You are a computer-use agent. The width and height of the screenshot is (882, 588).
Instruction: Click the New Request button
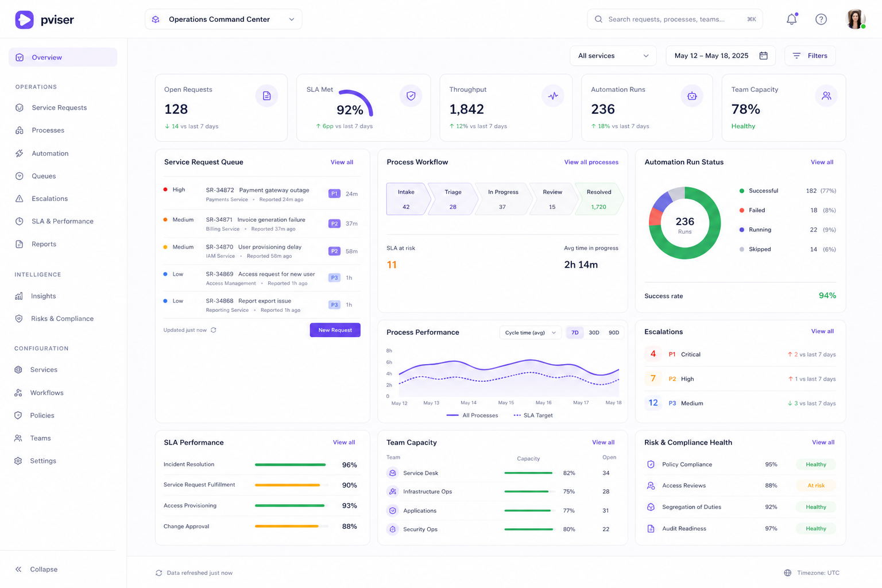335,330
